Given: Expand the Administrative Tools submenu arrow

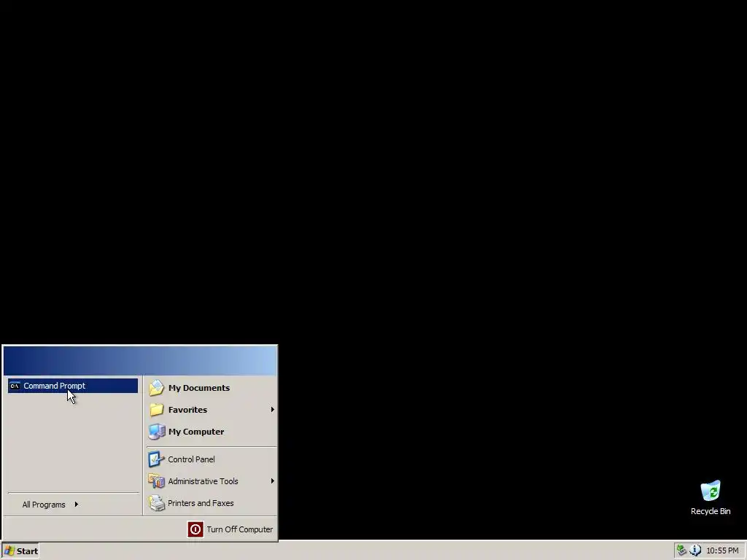Looking at the screenshot, I should 273,481.
